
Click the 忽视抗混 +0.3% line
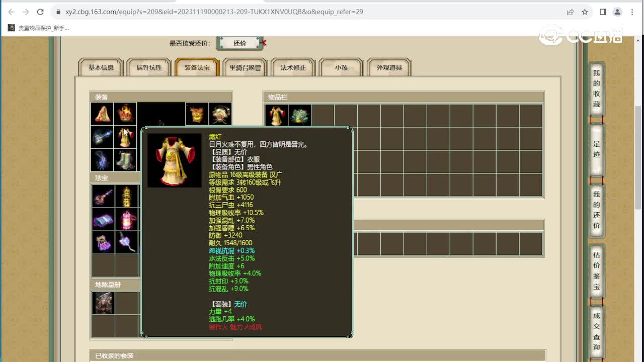tap(232, 250)
